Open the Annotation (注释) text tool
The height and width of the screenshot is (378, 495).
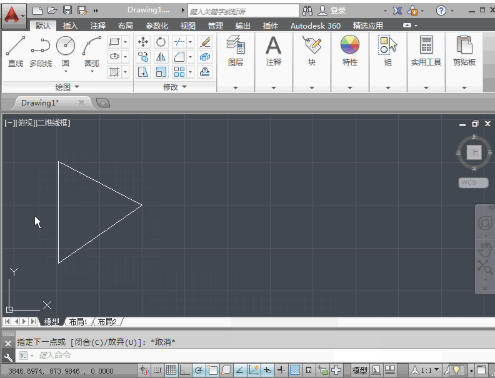274,50
